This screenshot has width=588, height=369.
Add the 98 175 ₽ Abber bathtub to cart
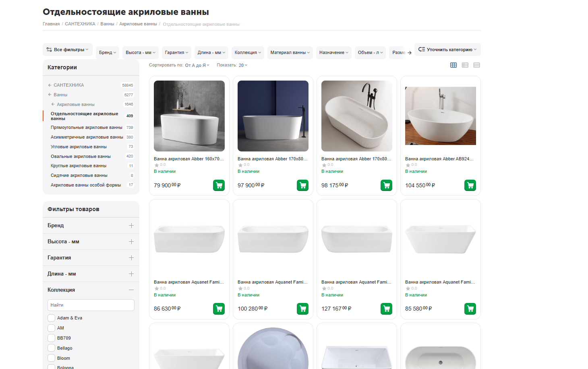(387, 185)
